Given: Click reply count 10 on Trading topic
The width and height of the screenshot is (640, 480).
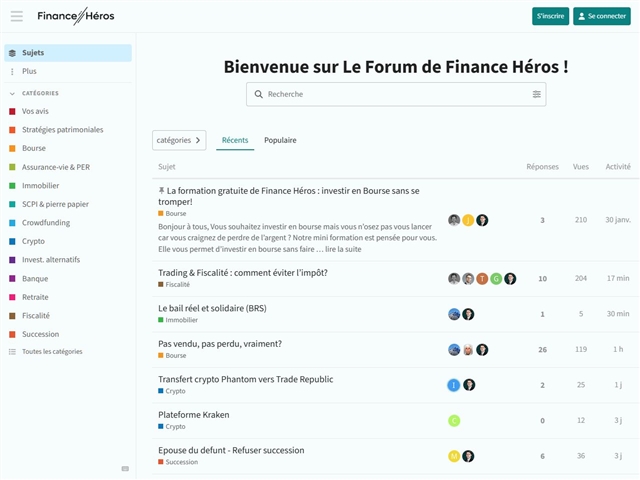Looking at the screenshot, I should [x=542, y=279].
